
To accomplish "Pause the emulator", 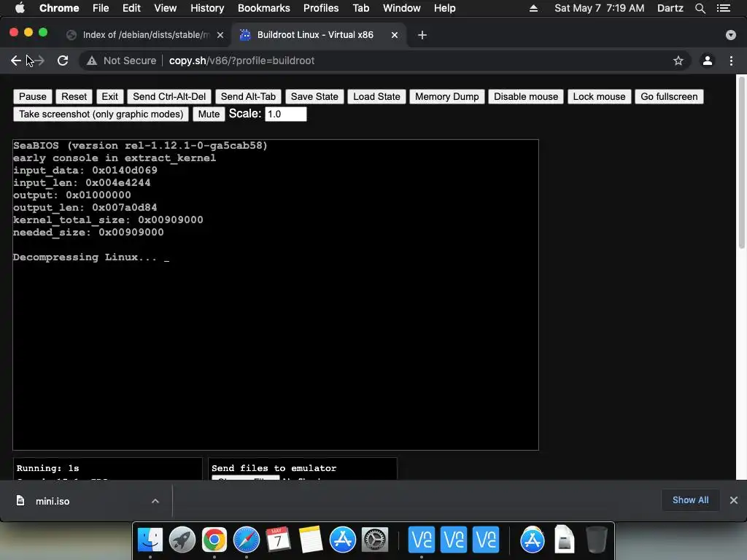I will [33, 97].
